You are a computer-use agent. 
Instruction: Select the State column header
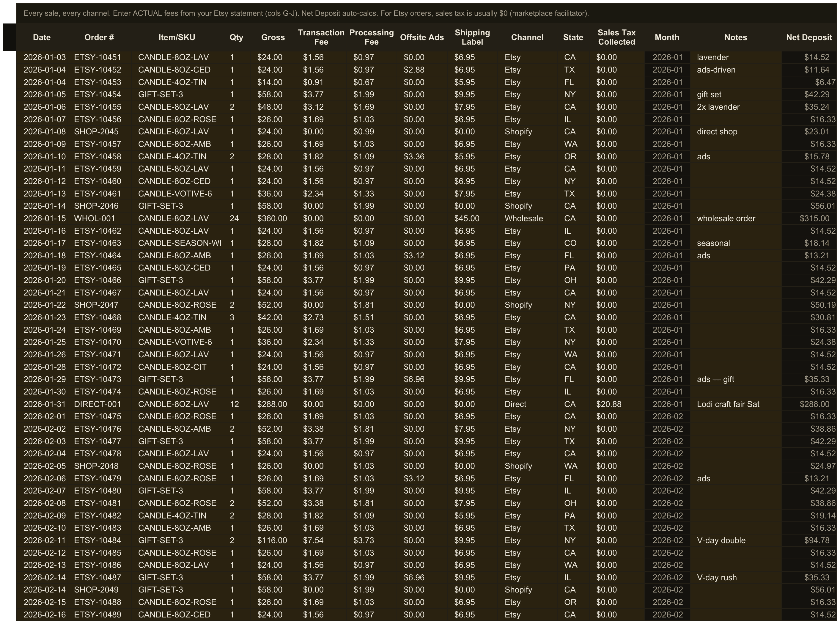pyautogui.click(x=573, y=37)
